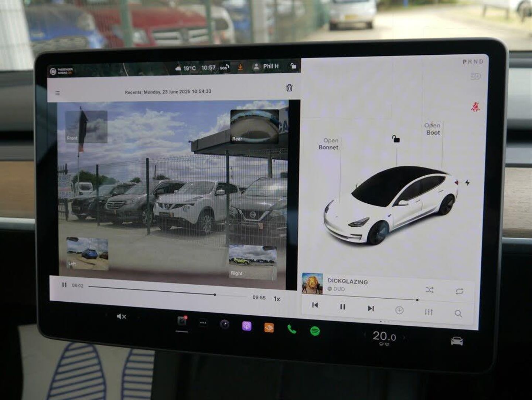This screenshot has width=532, height=400.
Task: Open the camera app in the dock
Action: point(225,325)
